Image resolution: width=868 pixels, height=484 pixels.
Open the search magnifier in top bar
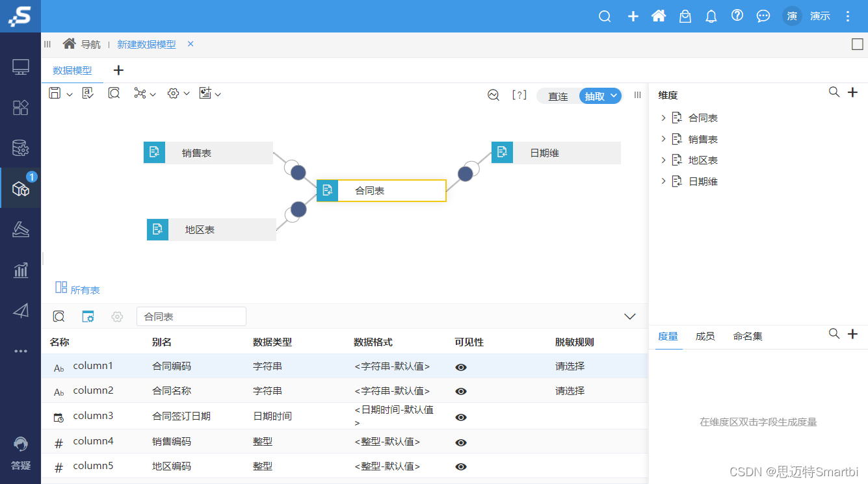coord(605,16)
